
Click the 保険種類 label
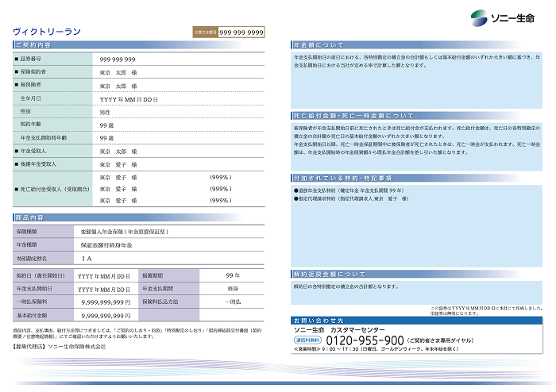tap(26, 232)
